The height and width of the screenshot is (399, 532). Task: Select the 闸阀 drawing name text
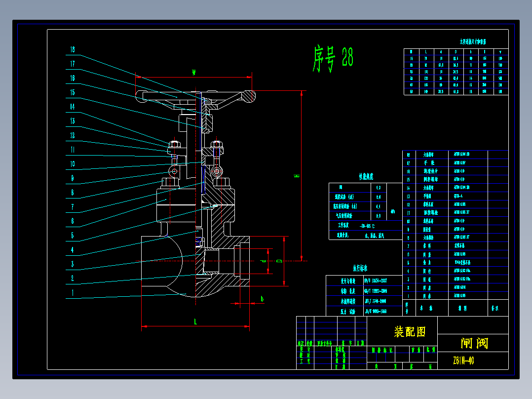point(474,343)
